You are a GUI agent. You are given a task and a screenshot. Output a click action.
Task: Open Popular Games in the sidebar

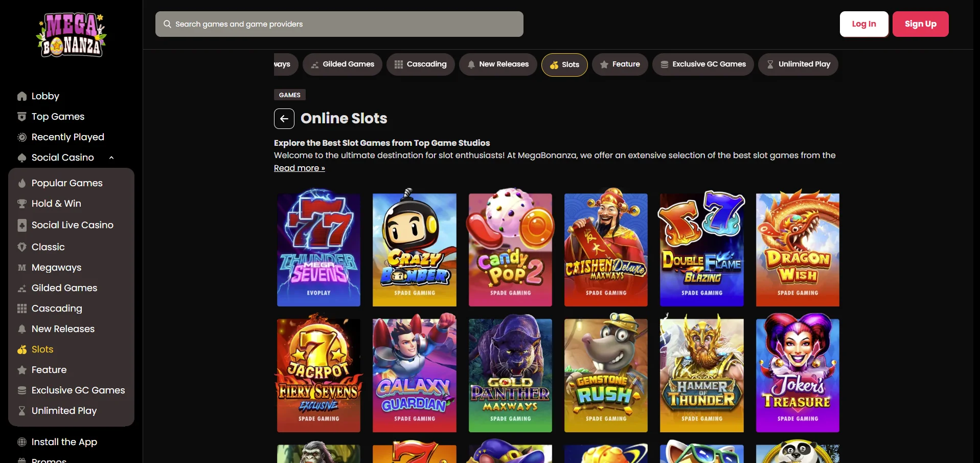[x=67, y=183]
